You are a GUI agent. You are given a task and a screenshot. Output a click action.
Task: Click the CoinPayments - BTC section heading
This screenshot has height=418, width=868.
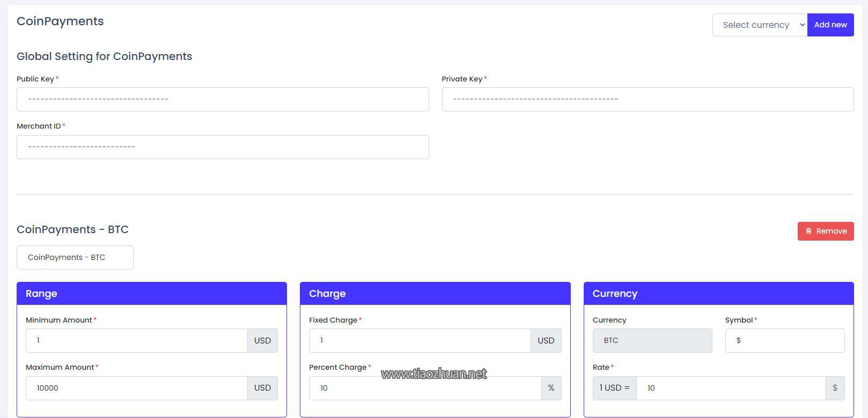coord(72,229)
